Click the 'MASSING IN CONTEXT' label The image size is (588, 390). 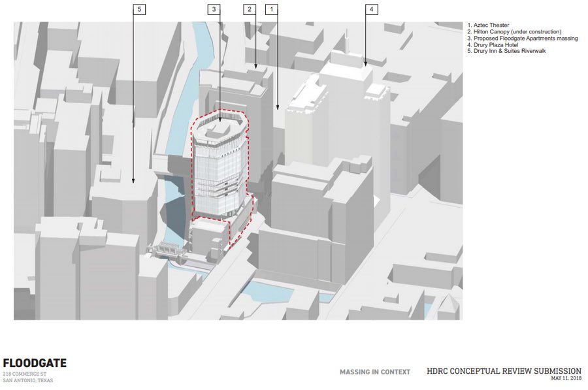375,372
